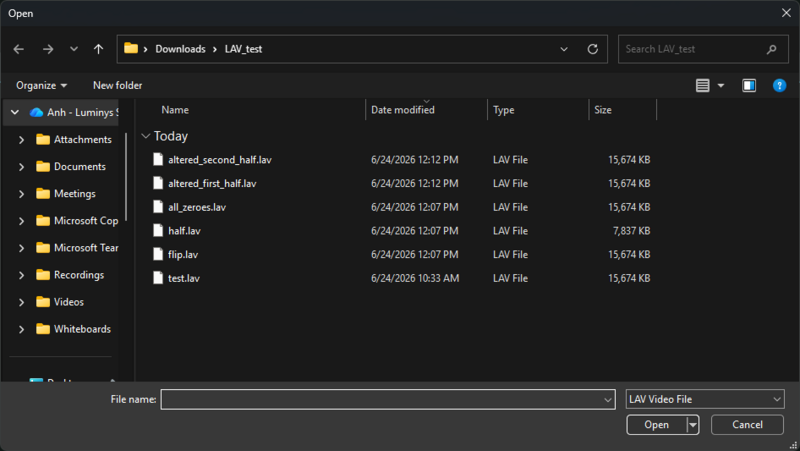
Task: Click the 6/24/2026 10:33 AM date
Action: click(x=415, y=278)
